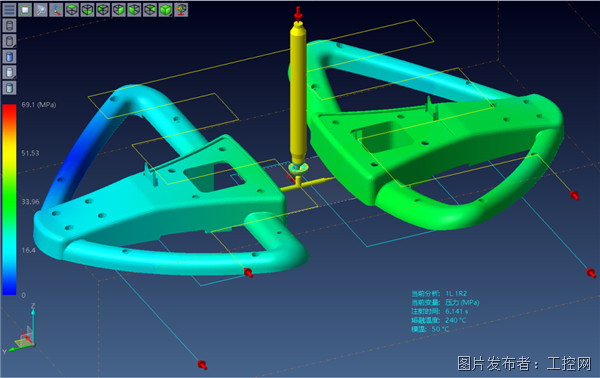Expand the white cylinder display mode options

tap(10, 72)
